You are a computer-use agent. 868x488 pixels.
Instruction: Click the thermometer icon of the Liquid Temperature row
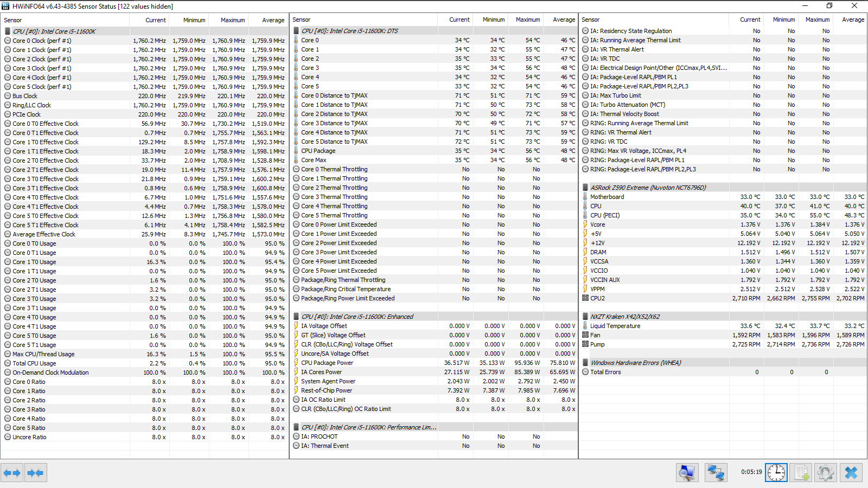(585, 326)
